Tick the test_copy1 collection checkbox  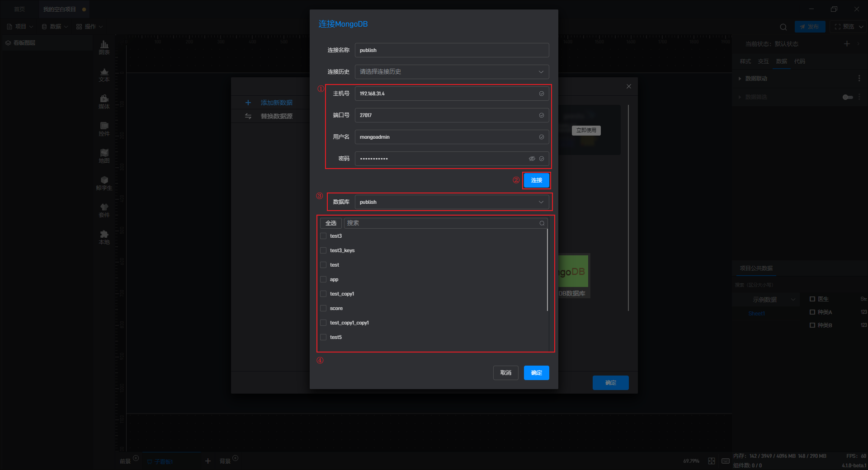(323, 294)
